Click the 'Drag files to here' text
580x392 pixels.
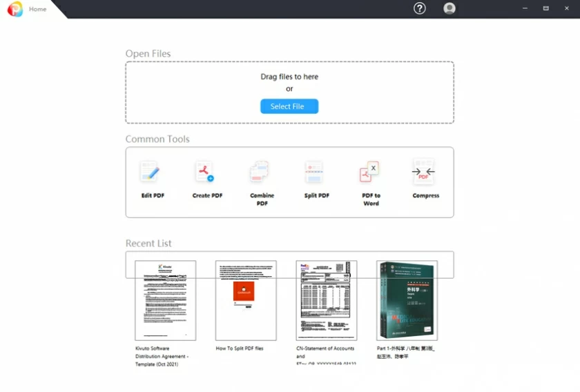289,77
